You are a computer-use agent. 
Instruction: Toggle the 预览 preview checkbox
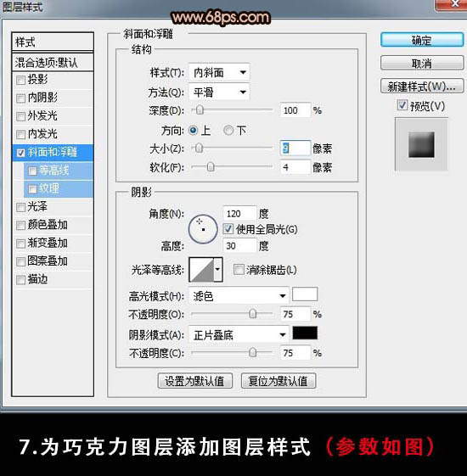402,105
